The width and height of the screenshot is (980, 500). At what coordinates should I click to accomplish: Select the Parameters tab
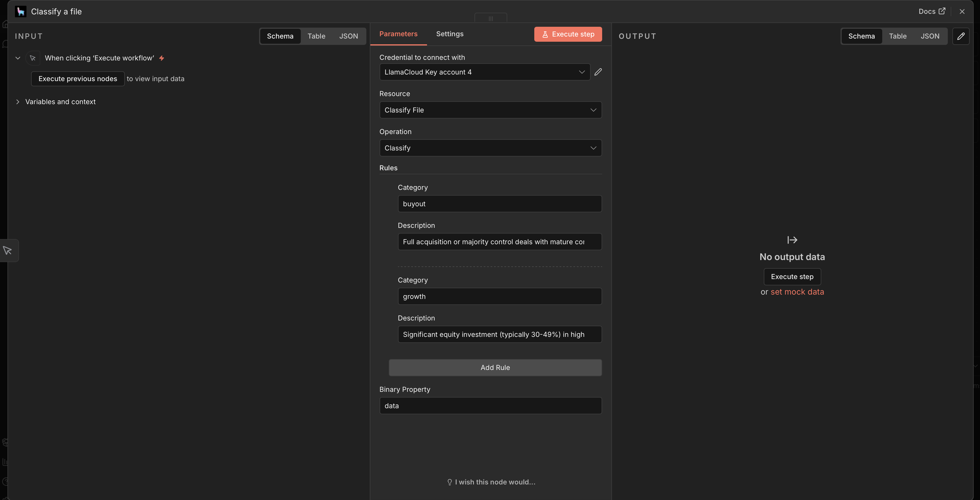coord(398,34)
